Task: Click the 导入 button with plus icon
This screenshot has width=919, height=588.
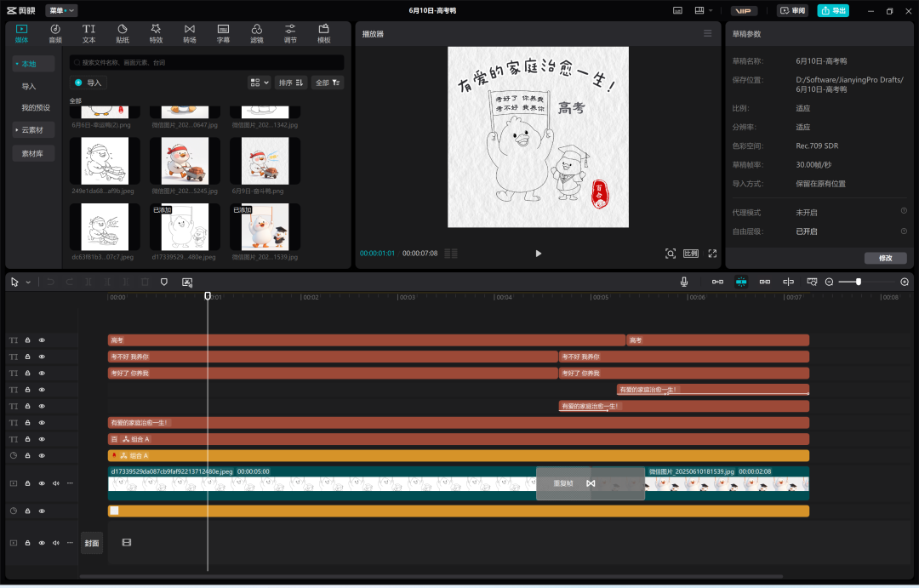Action: (88, 83)
